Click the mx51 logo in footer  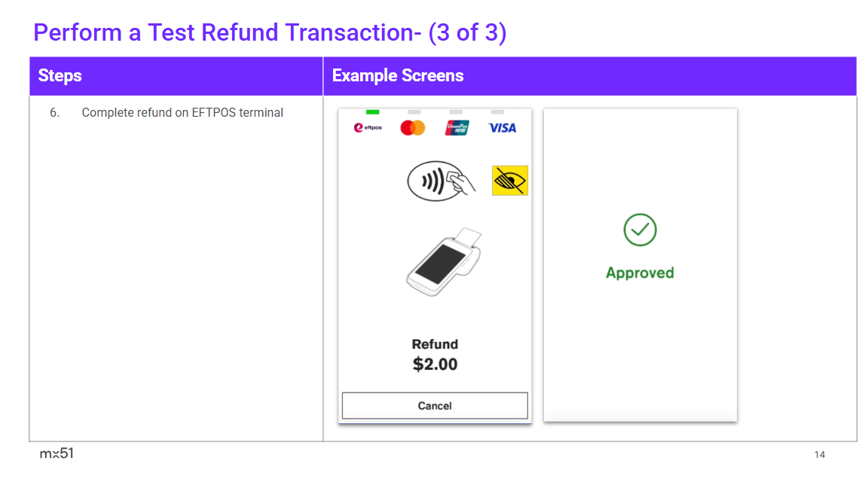coord(57,453)
